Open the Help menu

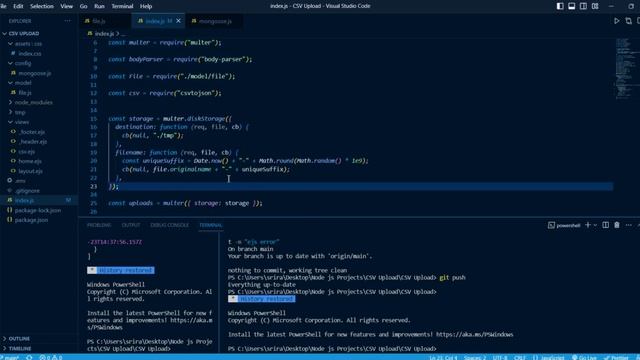(x=146, y=6)
